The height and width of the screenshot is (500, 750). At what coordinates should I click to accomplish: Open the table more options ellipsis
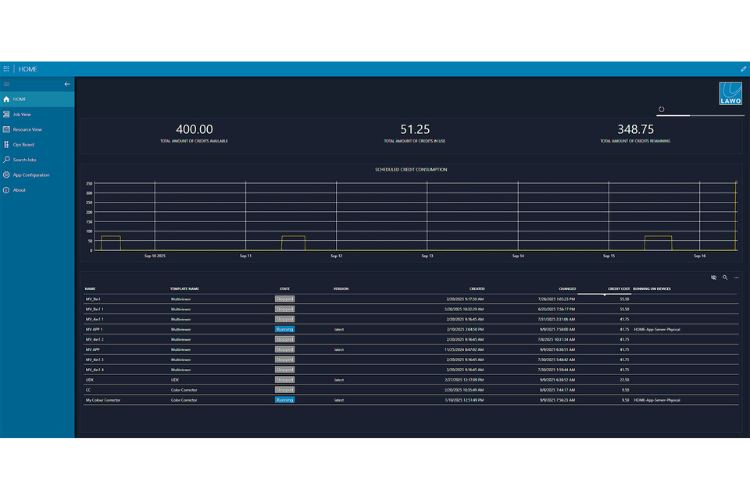737,277
